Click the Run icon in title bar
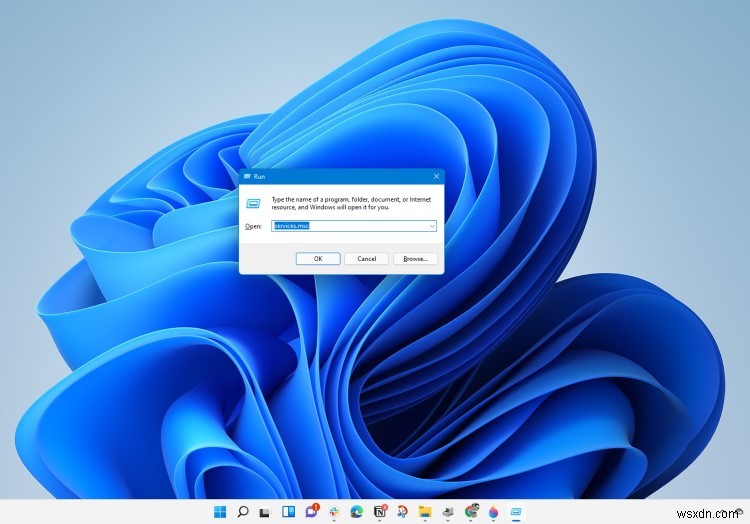 point(247,176)
